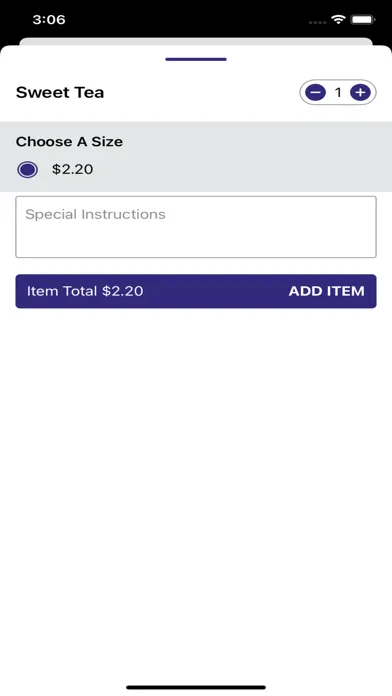Image resolution: width=392 pixels, height=696 pixels.
Task: Tap the $2.20 size price label
Action: coord(72,169)
